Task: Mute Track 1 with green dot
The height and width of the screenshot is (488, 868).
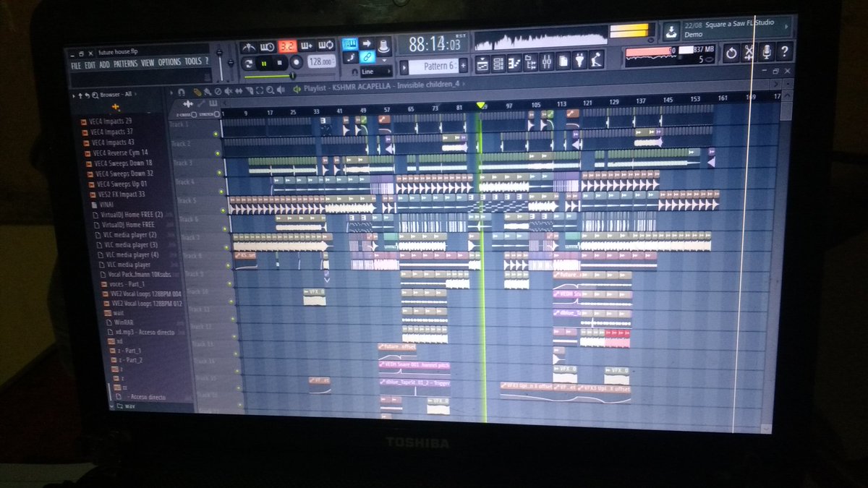Action: click(x=215, y=134)
